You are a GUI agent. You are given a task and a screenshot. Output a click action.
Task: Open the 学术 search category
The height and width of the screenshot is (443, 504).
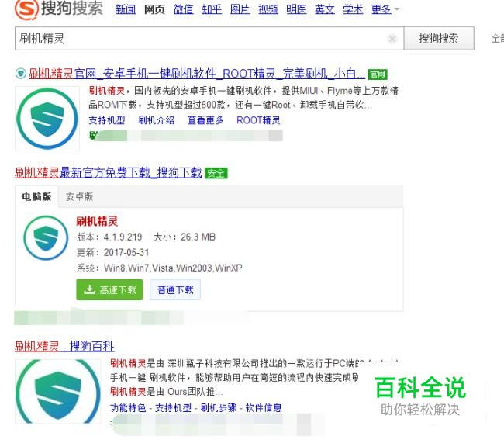pyautogui.click(x=353, y=9)
